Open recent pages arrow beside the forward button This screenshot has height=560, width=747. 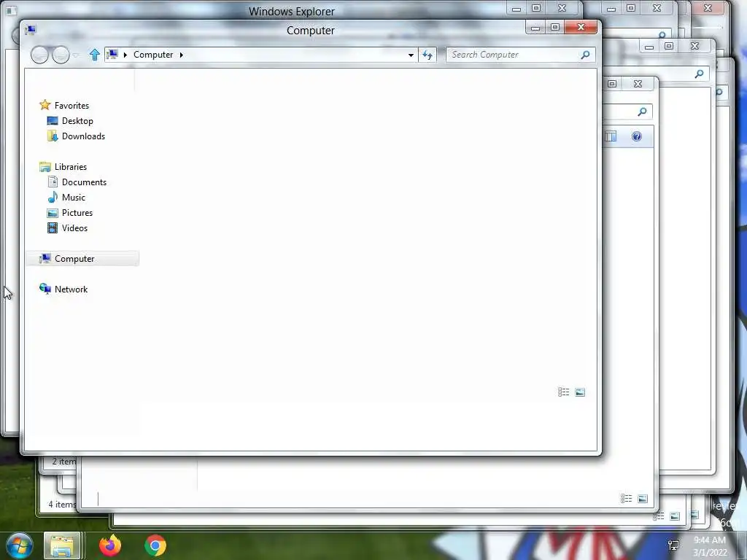point(76,55)
